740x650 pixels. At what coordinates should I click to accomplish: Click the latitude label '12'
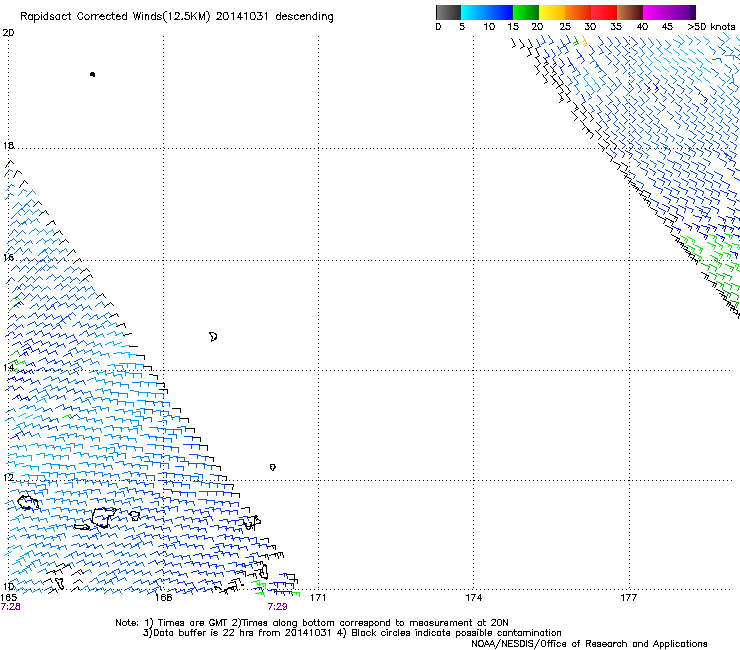pyautogui.click(x=8, y=477)
